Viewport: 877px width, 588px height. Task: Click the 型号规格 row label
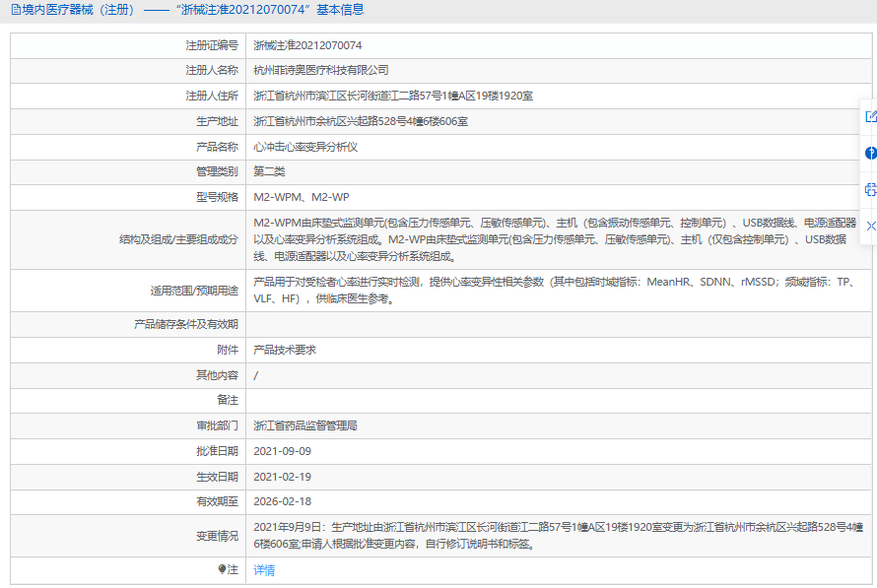[217, 197]
